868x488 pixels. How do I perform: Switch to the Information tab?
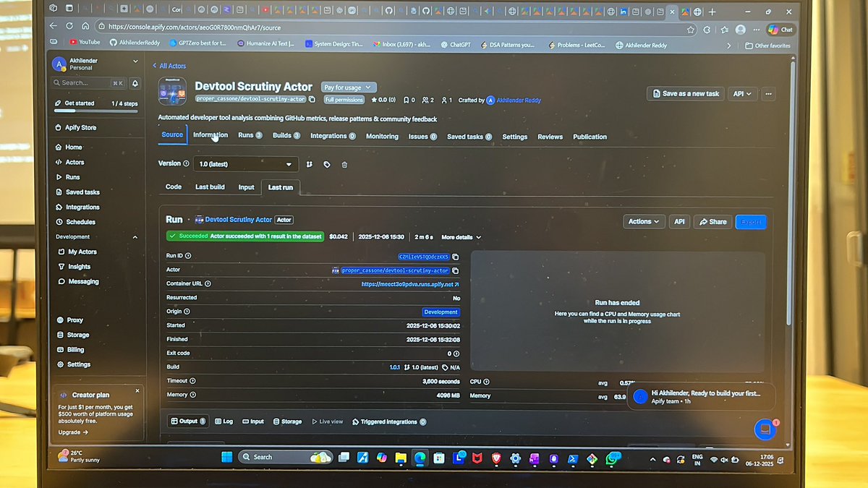(x=210, y=135)
